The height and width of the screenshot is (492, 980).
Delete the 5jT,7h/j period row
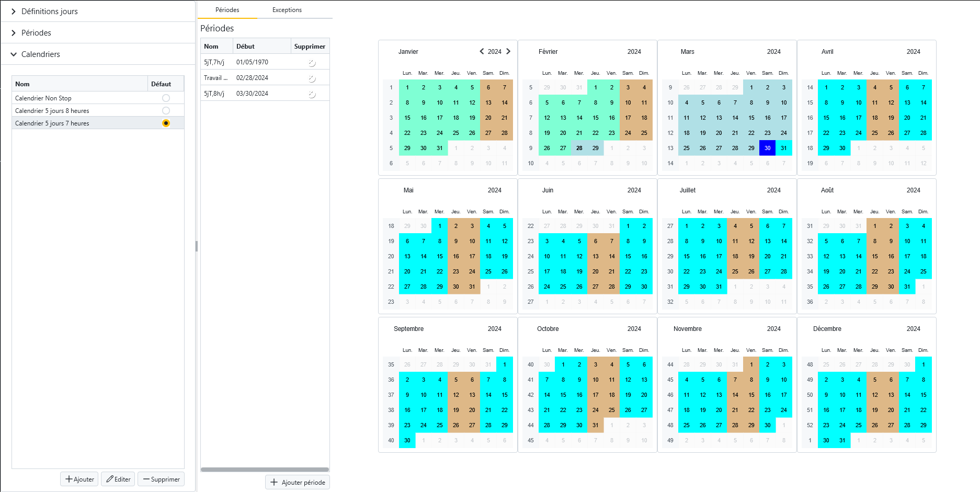tap(312, 63)
